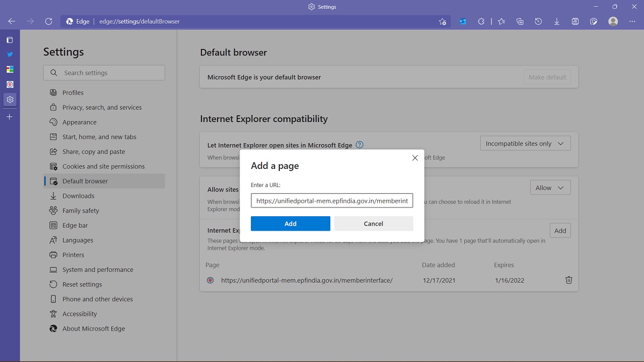Cancel the Add a page dialog
This screenshot has height=362, width=644.
374,223
